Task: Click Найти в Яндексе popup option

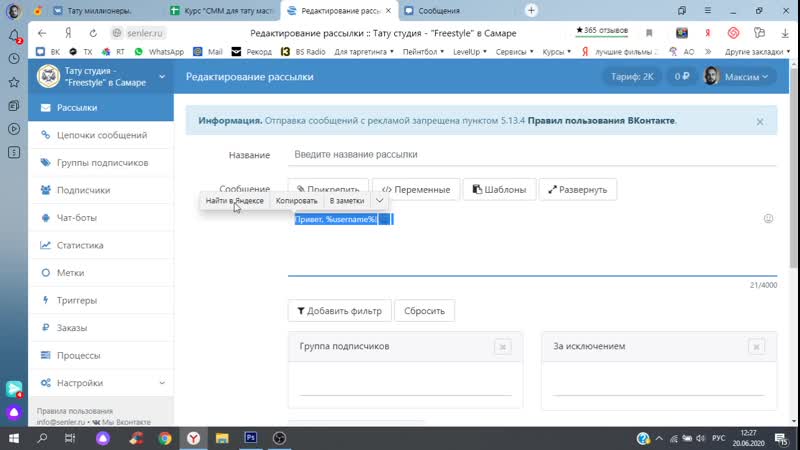Action: pos(235,201)
